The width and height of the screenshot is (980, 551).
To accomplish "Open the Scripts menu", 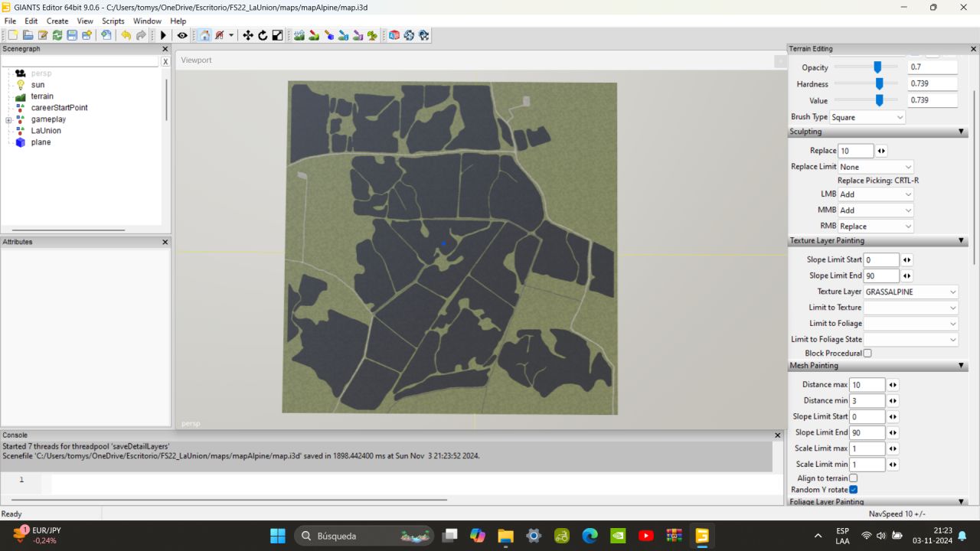I will 113,21.
